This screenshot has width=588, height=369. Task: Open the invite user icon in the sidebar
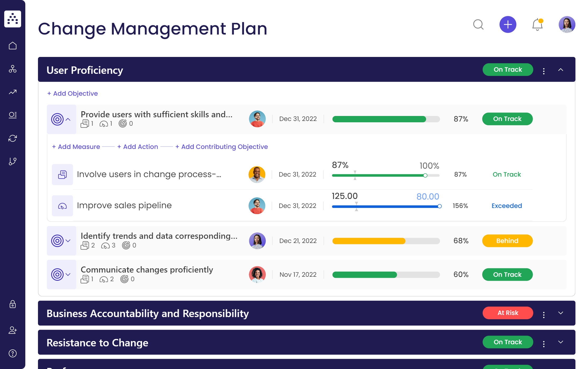point(12,331)
